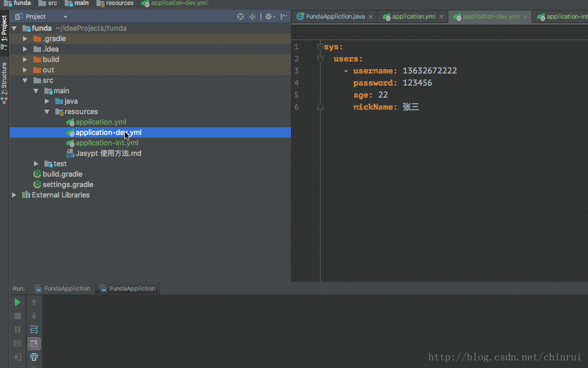The image size is (588, 368).
Task: Click resources in the breadcrumb bar
Action: pyautogui.click(x=119, y=3)
